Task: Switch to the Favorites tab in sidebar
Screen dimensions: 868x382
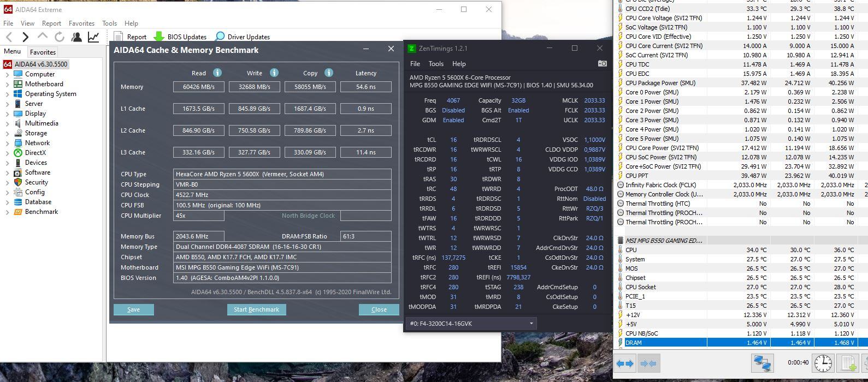Action: tap(43, 52)
